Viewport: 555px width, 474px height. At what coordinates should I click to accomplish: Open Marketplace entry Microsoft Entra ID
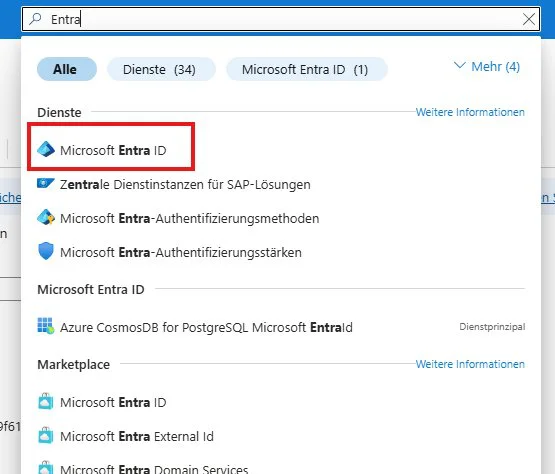[113, 402]
